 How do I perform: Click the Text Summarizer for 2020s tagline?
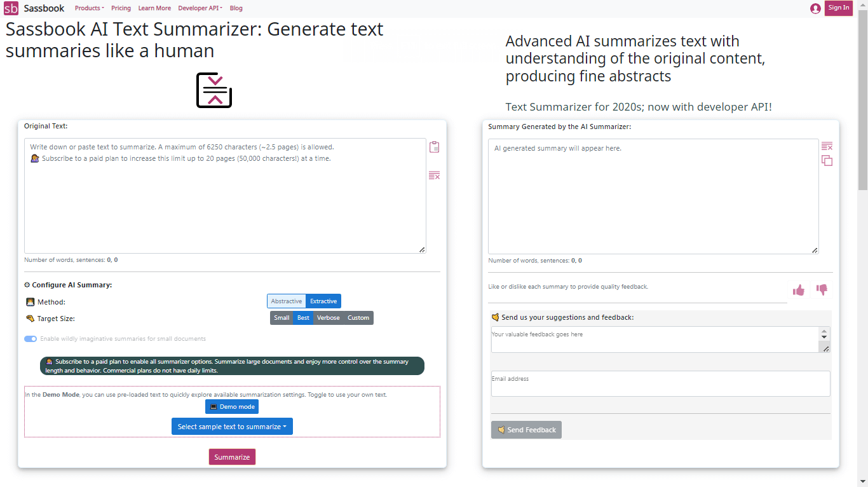point(639,107)
